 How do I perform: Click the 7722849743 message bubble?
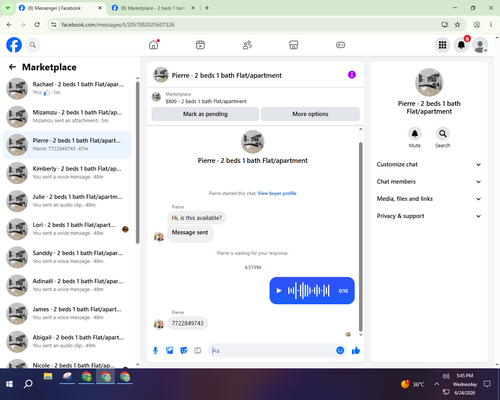pyautogui.click(x=187, y=323)
